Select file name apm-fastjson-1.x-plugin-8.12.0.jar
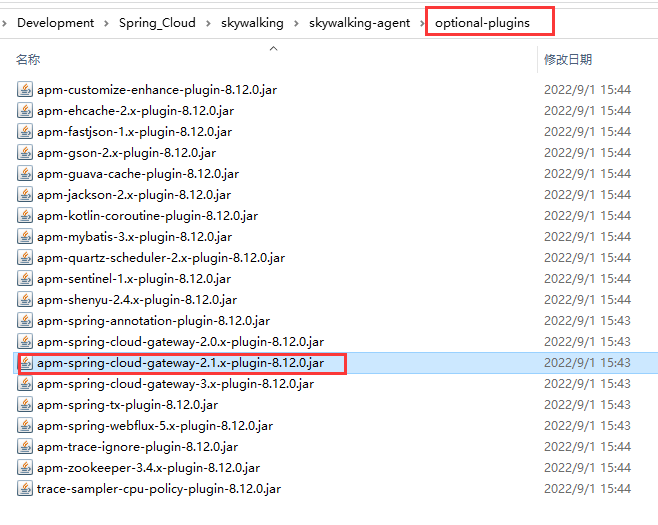The width and height of the screenshot is (658, 525). (x=134, y=132)
